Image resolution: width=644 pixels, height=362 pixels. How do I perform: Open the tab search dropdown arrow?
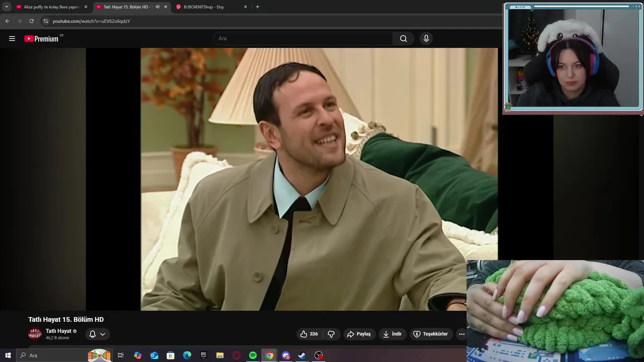tap(7, 7)
